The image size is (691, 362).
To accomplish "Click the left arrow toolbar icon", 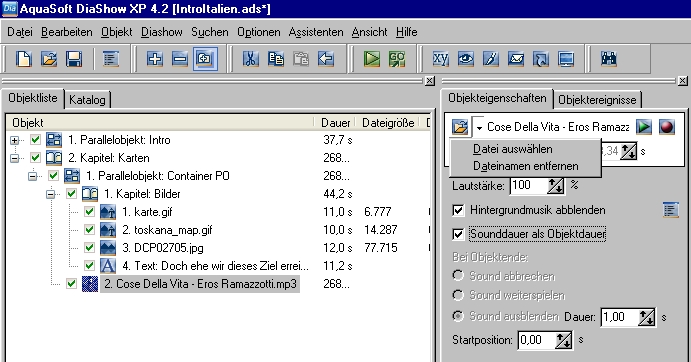I will click(x=326, y=59).
